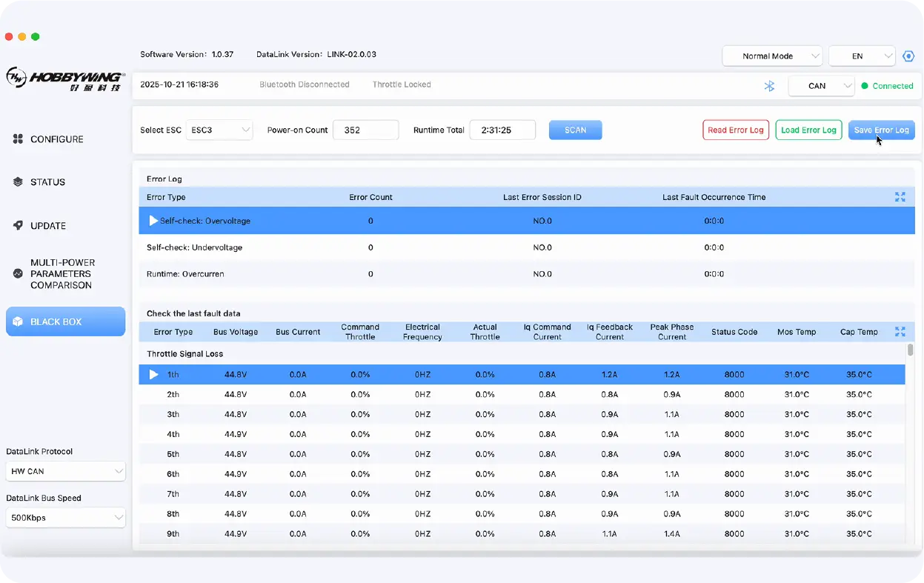Click the UPDATE rocket icon

click(19, 226)
